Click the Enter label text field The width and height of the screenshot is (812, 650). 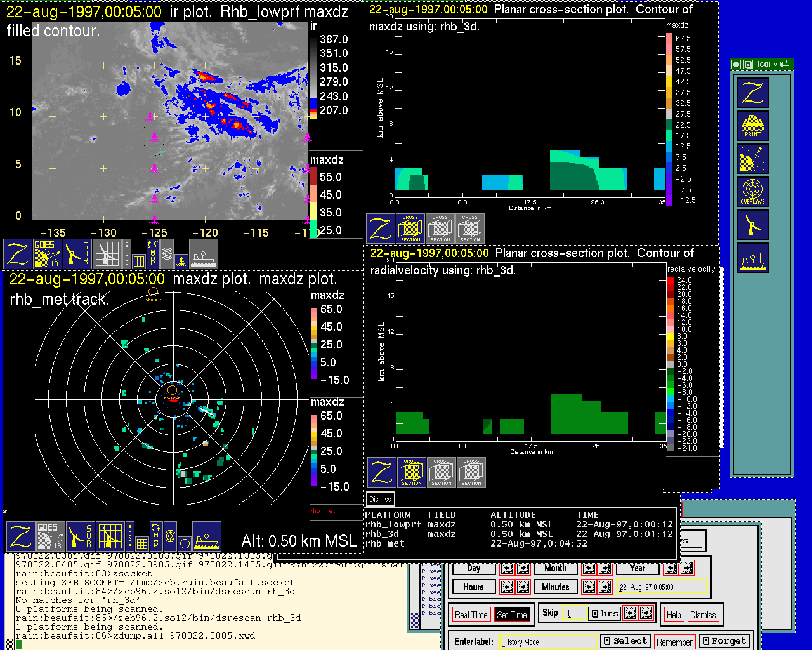pos(548,642)
